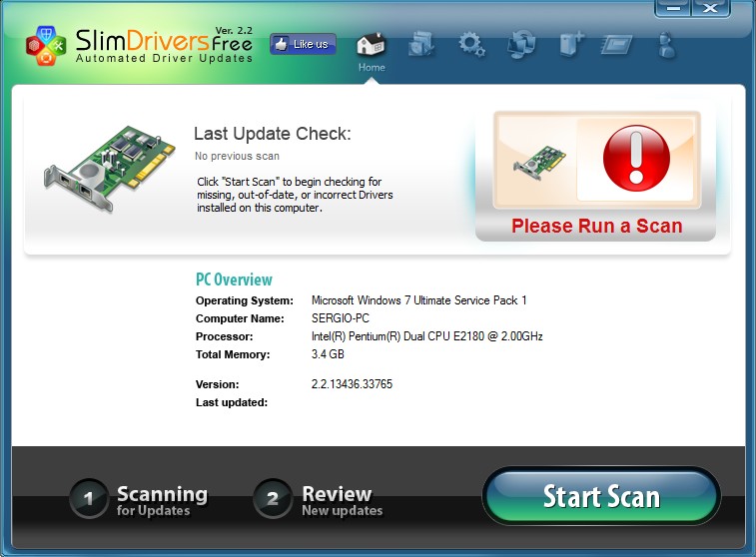Click the SlimDrivers Free logo

(x=140, y=44)
